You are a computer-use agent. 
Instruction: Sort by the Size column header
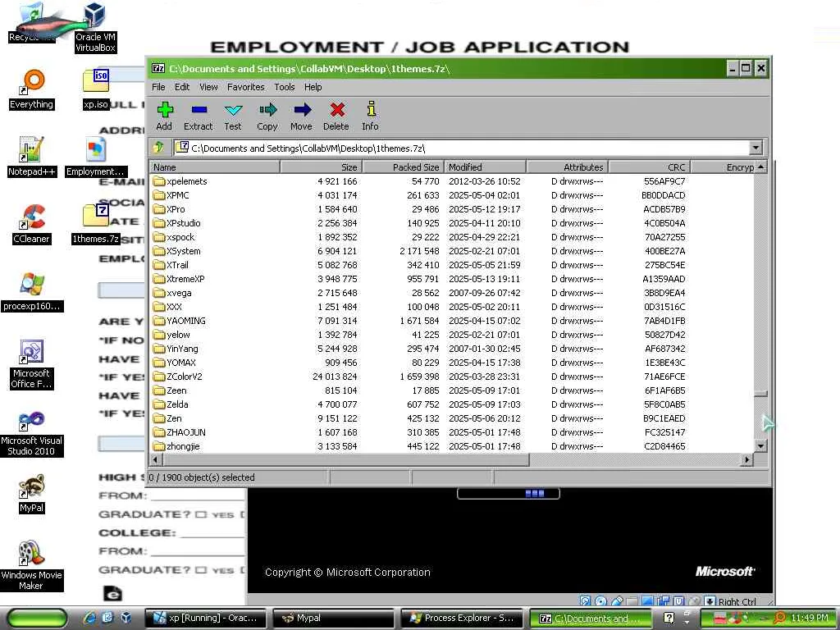pos(322,167)
